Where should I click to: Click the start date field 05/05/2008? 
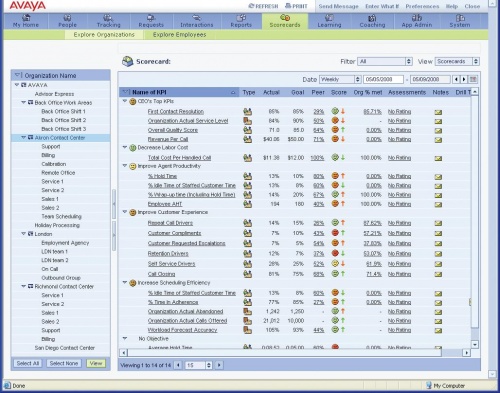tap(383, 79)
